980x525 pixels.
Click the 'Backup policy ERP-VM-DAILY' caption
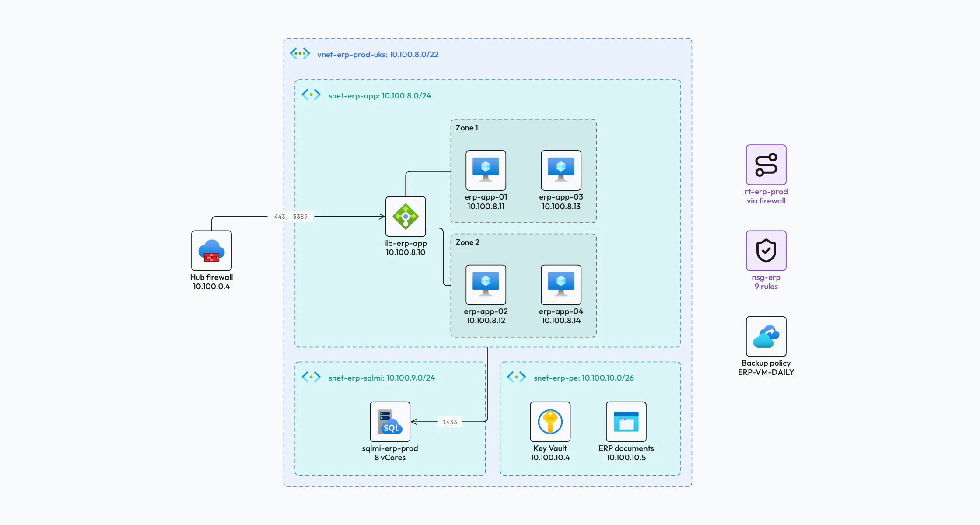[766, 367]
